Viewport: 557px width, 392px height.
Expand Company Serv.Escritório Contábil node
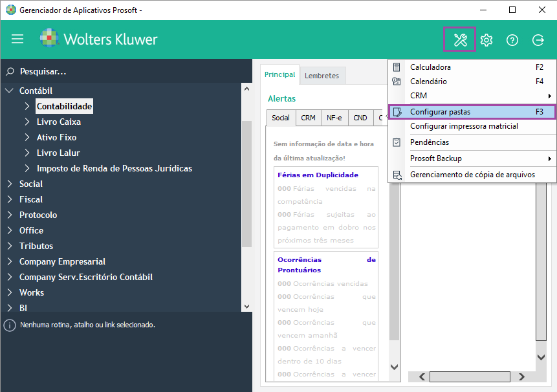pos(10,277)
